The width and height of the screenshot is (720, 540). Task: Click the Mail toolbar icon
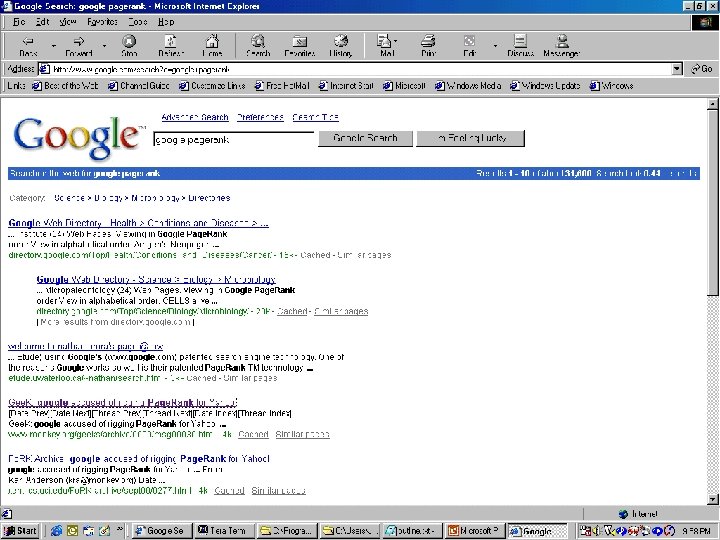pyautogui.click(x=384, y=46)
